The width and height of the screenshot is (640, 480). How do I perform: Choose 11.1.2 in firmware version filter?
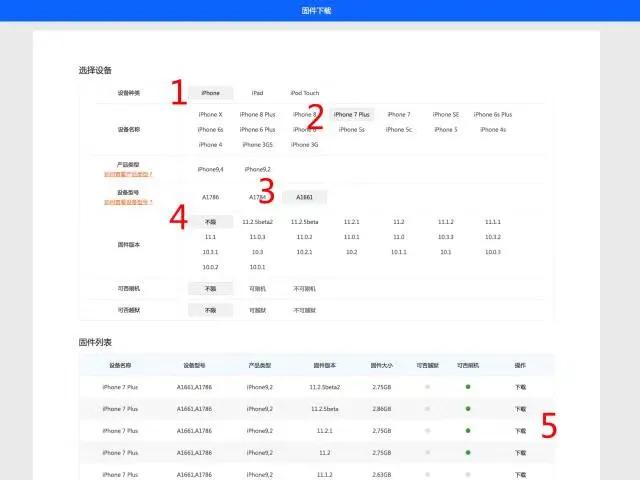coord(446,222)
